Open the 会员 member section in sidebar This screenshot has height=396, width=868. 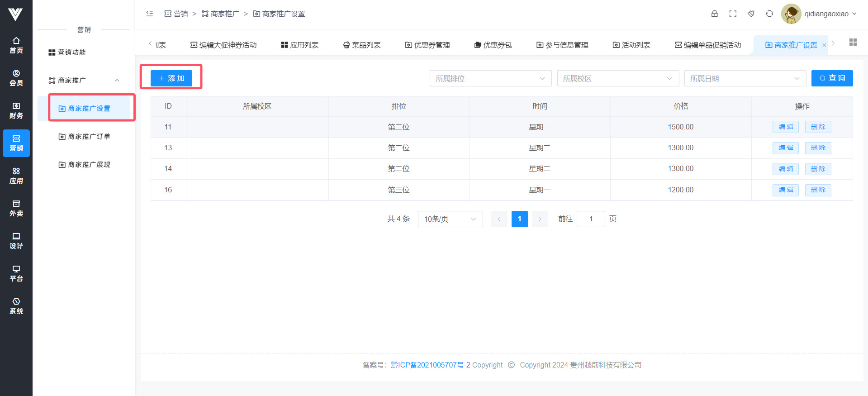point(16,78)
